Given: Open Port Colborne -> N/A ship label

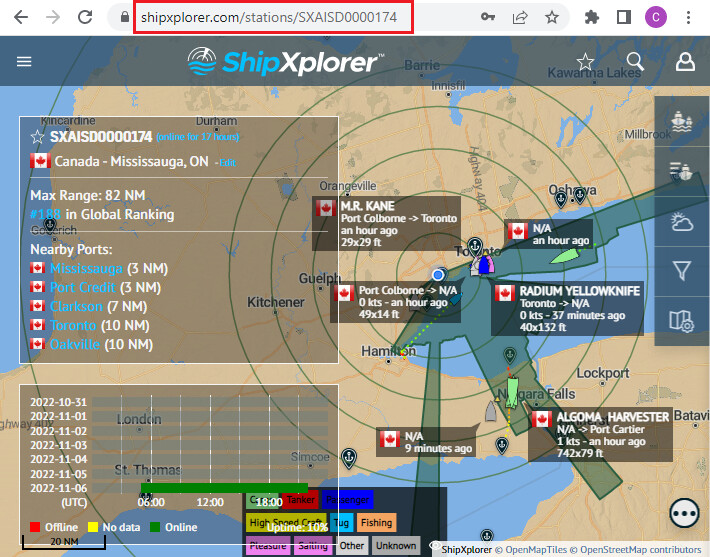Looking at the screenshot, I should point(395,303).
